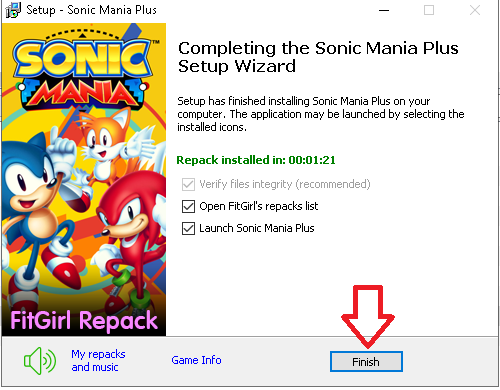Viewport: 500px width, 390px height.
Task: Click the FitGirl Repack banner text
Action: point(84,320)
